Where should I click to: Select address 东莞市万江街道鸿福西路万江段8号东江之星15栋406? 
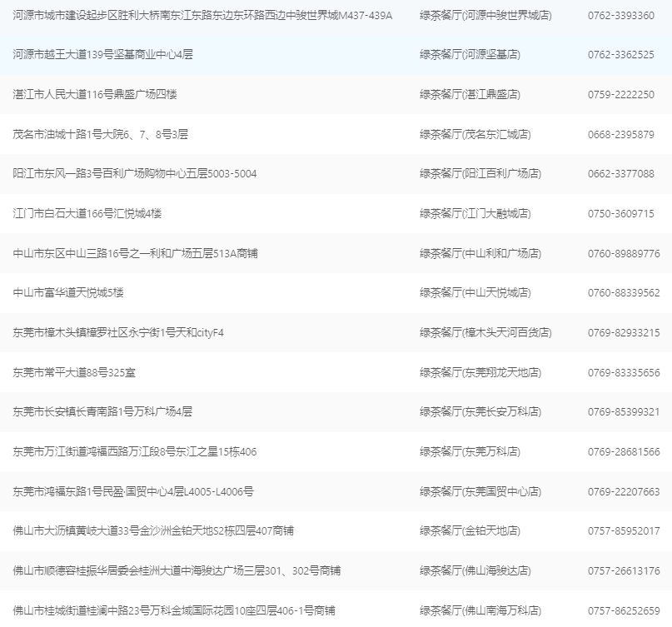pyautogui.click(x=135, y=451)
